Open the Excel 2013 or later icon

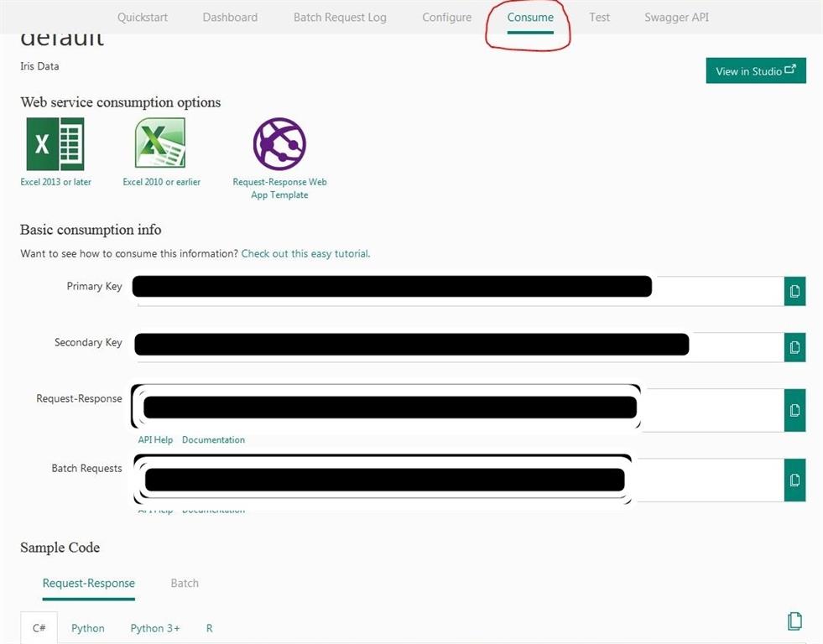point(55,143)
